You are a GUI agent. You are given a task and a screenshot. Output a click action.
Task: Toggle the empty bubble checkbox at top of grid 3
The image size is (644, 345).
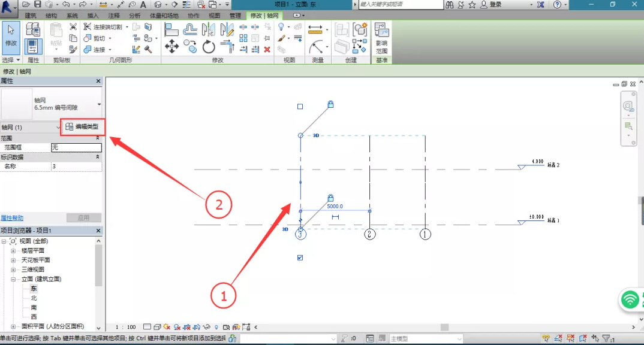click(x=300, y=107)
